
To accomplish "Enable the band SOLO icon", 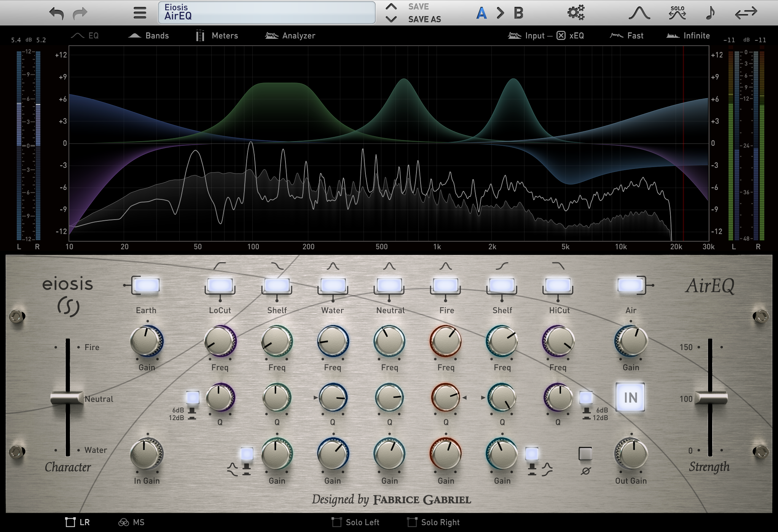I will [677, 13].
